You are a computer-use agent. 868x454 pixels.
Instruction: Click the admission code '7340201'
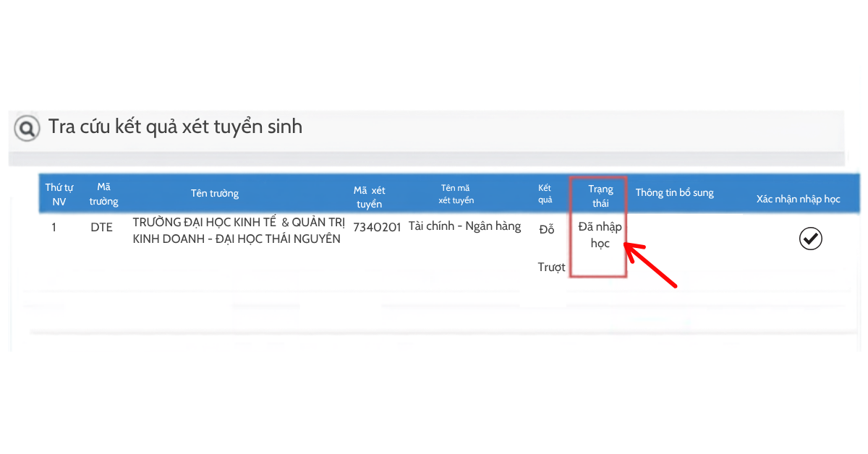pyautogui.click(x=377, y=227)
